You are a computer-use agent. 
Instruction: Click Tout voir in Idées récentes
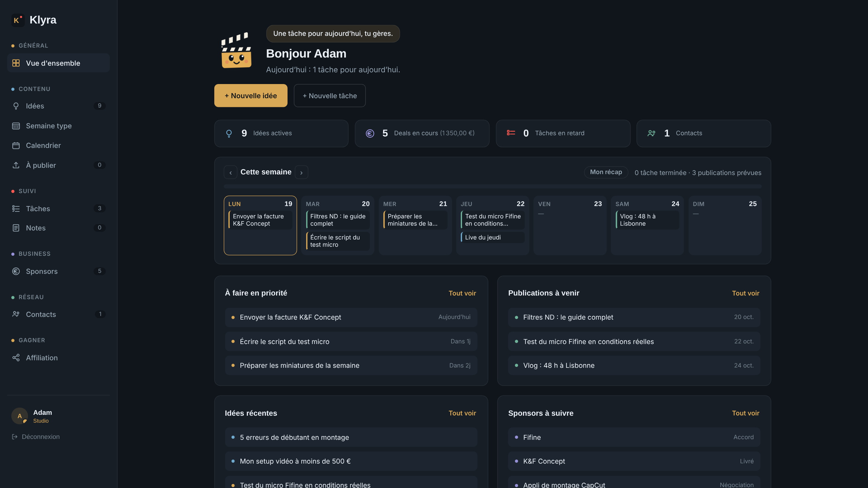462,413
